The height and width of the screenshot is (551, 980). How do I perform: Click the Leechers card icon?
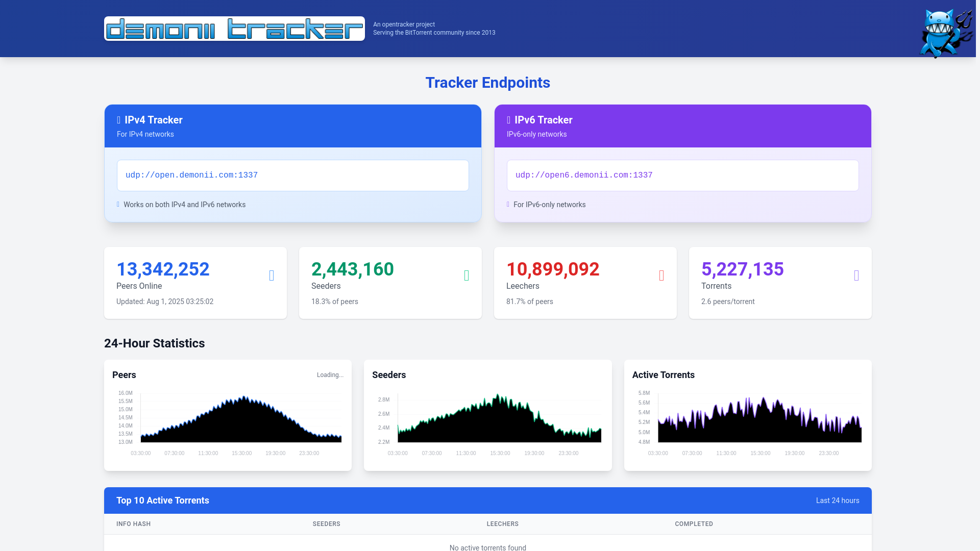[x=661, y=275]
